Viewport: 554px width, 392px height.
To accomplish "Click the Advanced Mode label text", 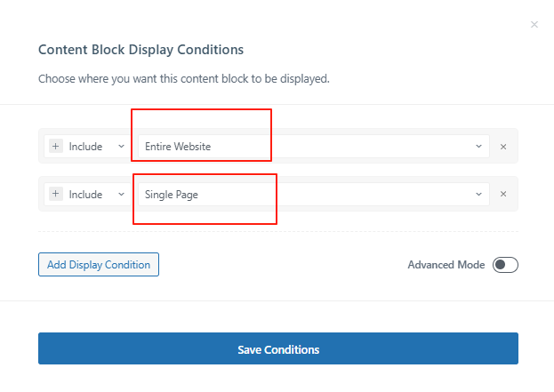I will [x=446, y=265].
